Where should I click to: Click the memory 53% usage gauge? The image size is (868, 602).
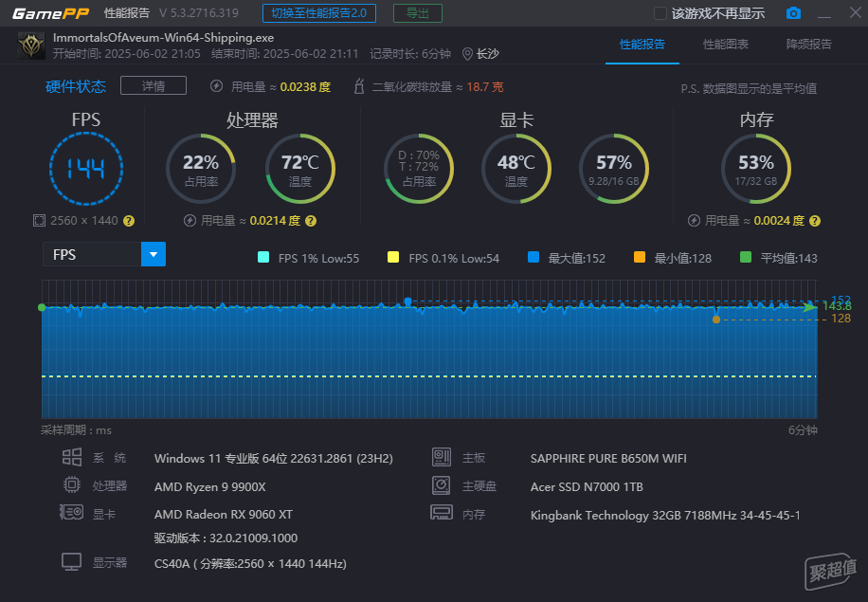(x=756, y=169)
